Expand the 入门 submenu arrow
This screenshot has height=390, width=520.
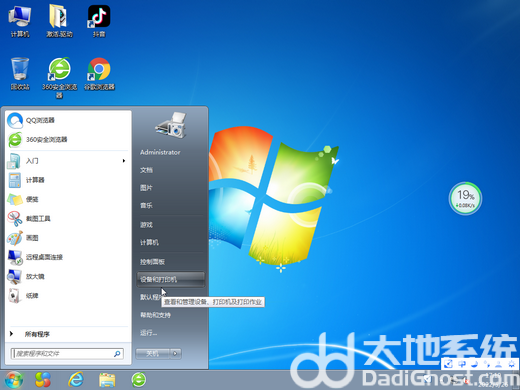coord(124,161)
